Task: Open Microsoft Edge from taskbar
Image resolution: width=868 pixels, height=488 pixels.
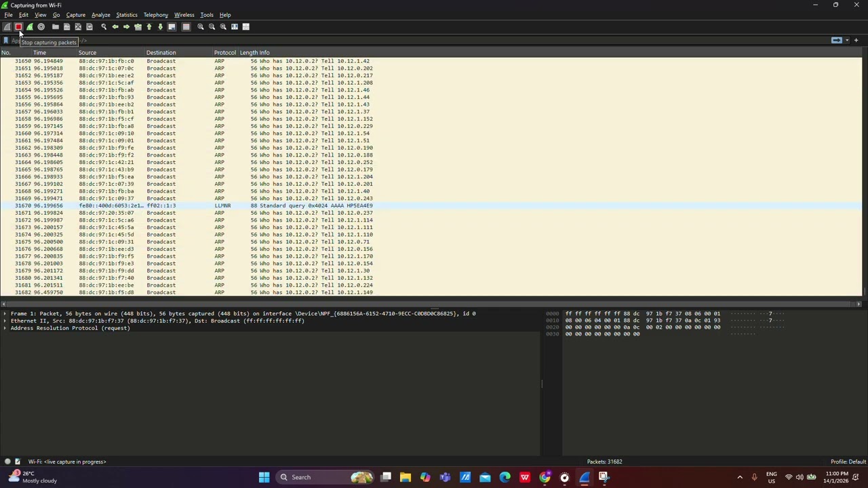Action: pos(505,477)
